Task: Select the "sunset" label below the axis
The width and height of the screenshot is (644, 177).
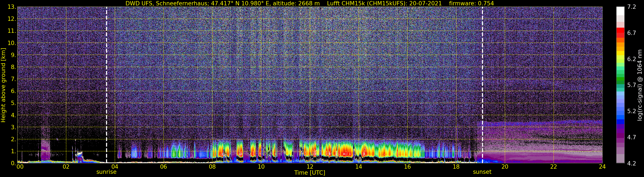Action: (482, 172)
